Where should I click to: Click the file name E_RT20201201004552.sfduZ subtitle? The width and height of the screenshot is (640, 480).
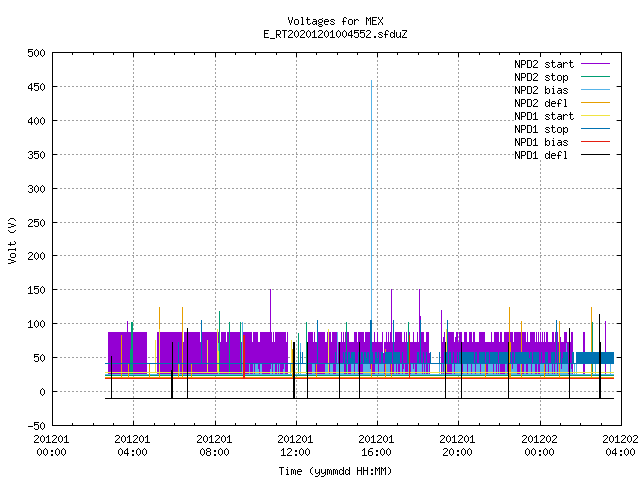[x=335, y=34]
